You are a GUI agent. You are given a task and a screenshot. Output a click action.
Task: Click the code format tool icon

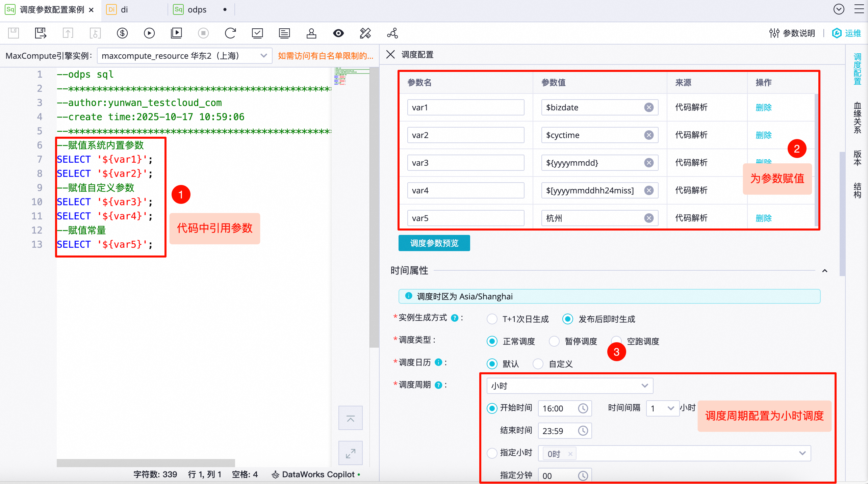click(x=365, y=33)
